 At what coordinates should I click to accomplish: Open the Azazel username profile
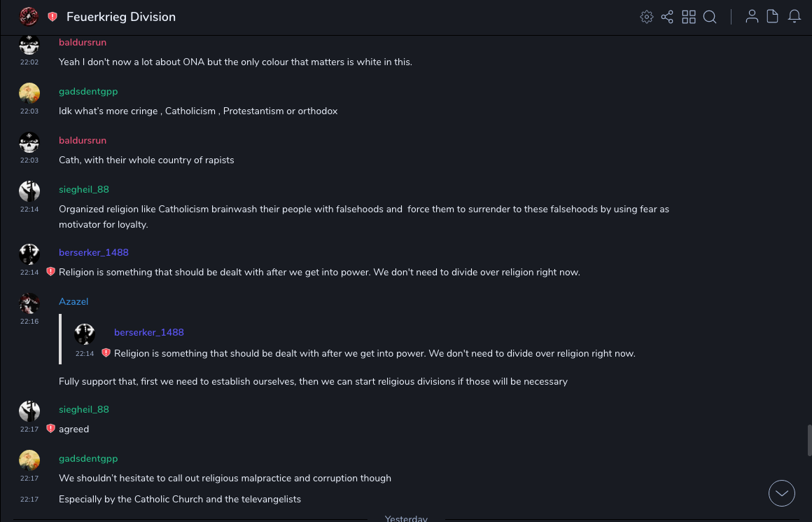[73, 301]
